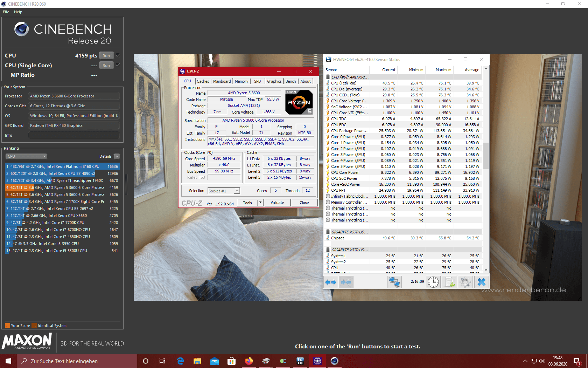The height and width of the screenshot is (368, 588).
Task: Reset HWiNFO timer via clock icon
Action: point(433,282)
